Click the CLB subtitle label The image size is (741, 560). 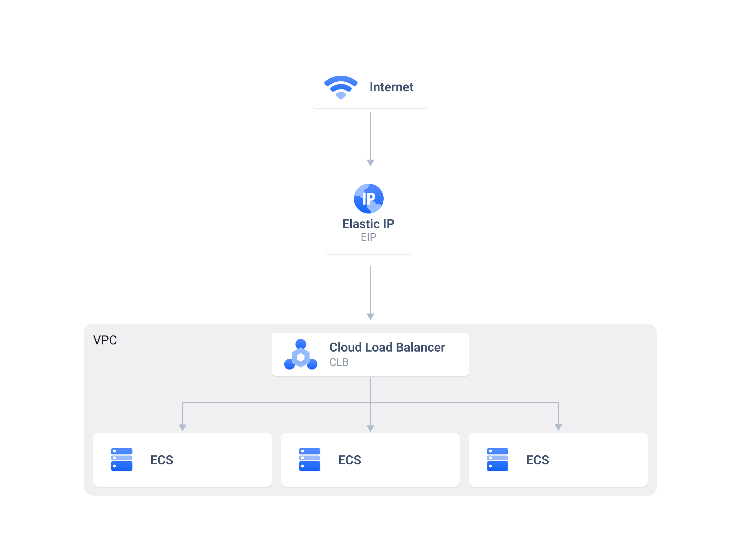[x=339, y=362]
